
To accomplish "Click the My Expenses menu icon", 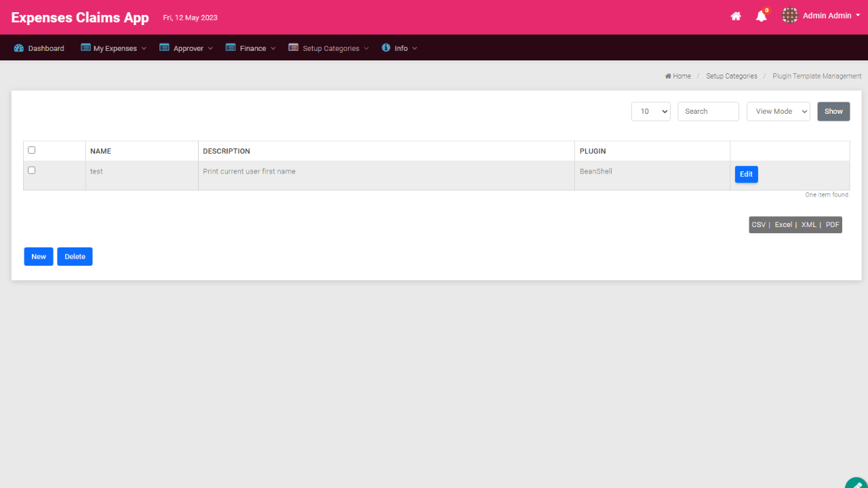I will tap(85, 47).
